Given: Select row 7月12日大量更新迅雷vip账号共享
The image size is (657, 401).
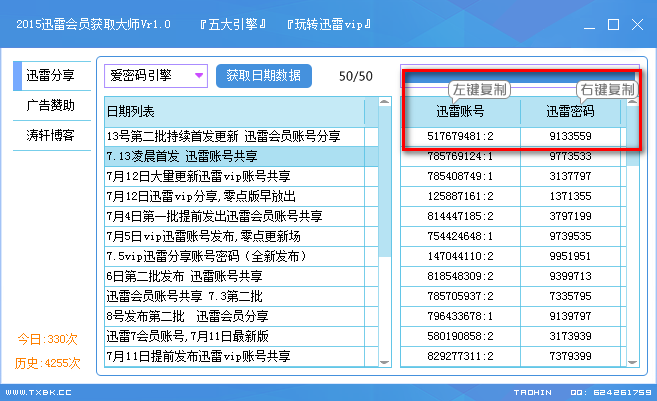Looking at the screenshot, I should pos(241,176).
